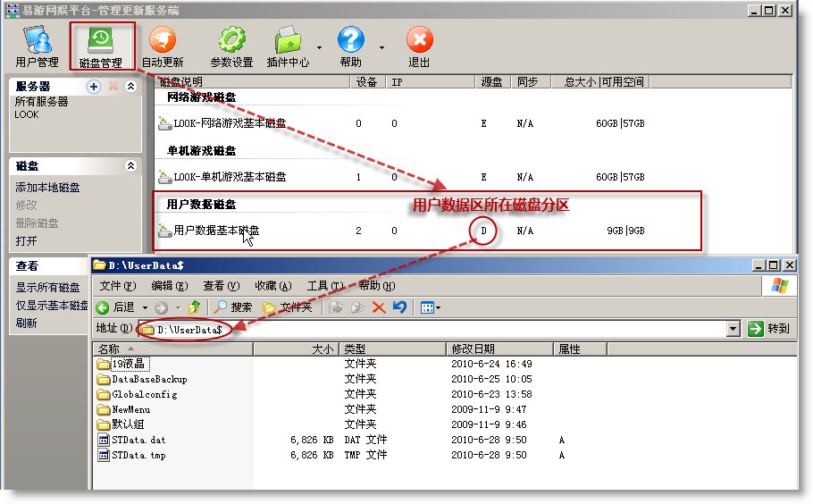Open 插件中心 toolbar icon
This screenshot has width=813, height=504.
point(288,46)
